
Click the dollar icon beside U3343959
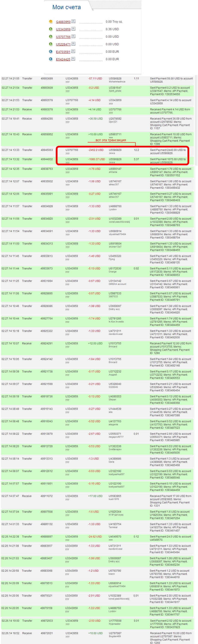point(51,29)
